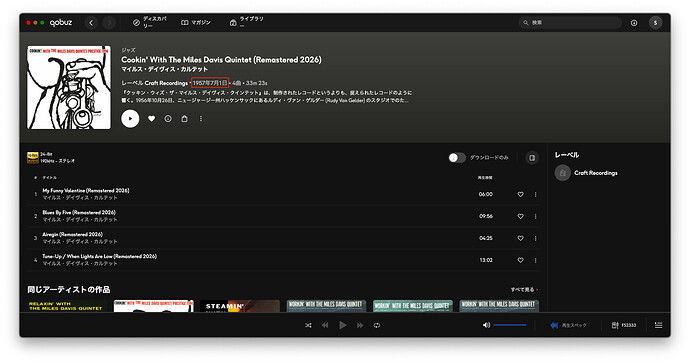The width and height of the screenshot is (690, 363).
Task: Toggle shuffle in the player bar
Action: (308, 325)
